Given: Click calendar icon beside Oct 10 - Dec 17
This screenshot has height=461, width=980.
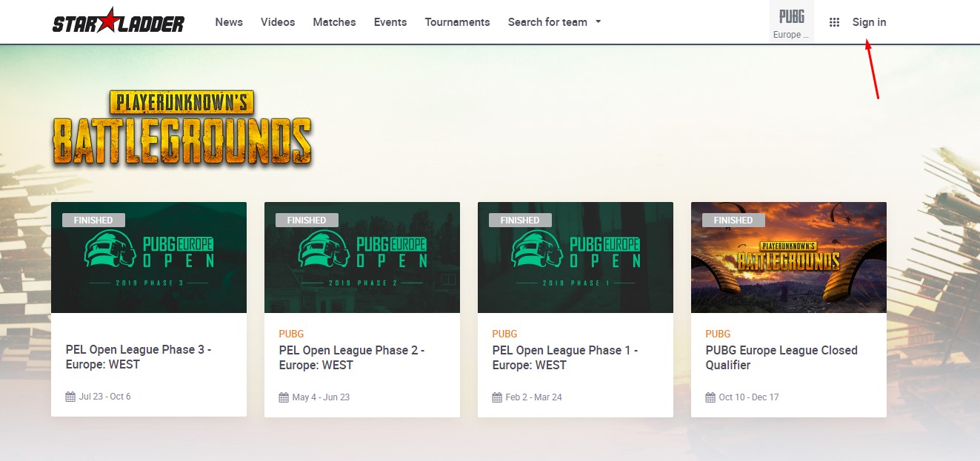Looking at the screenshot, I should pos(710,397).
